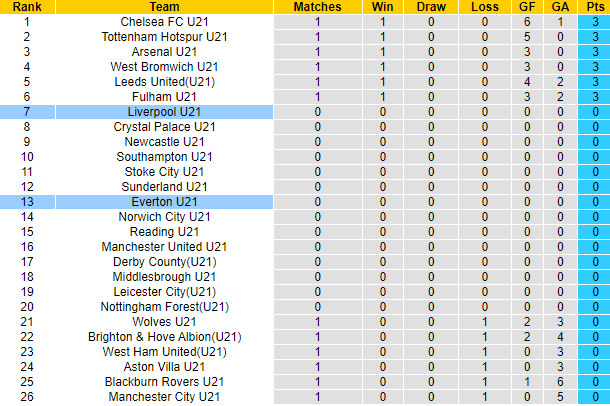This screenshot has height=406, width=610.
Task: Click on West Bromwich U21
Action: (x=164, y=66)
